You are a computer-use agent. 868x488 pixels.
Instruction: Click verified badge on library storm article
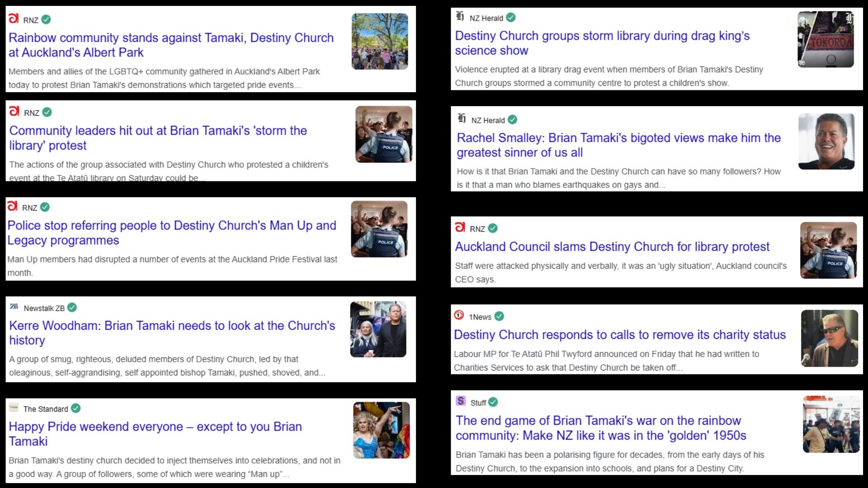(x=511, y=17)
